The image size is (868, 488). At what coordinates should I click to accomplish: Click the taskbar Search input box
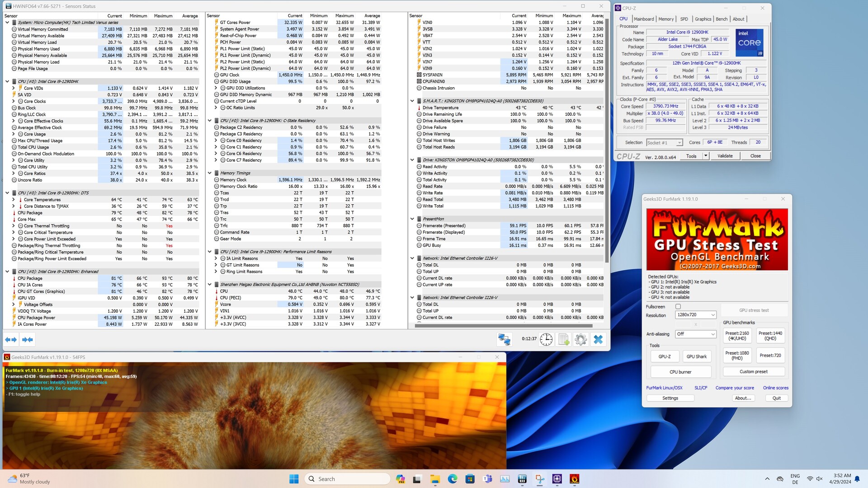[x=347, y=479]
